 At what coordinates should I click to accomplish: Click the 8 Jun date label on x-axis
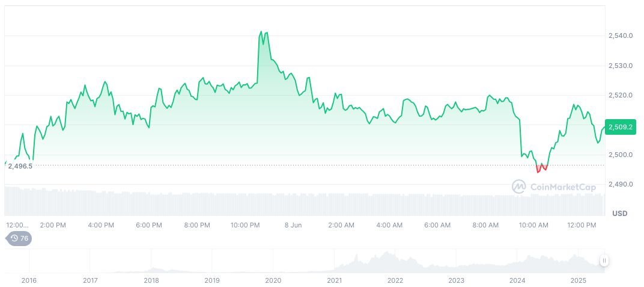coord(293,225)
